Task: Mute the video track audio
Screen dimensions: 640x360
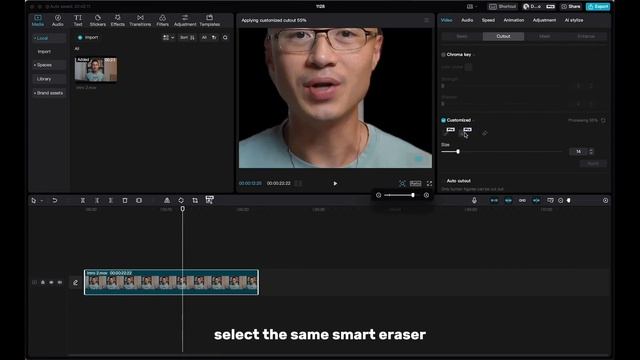Action: pos(60,282)
